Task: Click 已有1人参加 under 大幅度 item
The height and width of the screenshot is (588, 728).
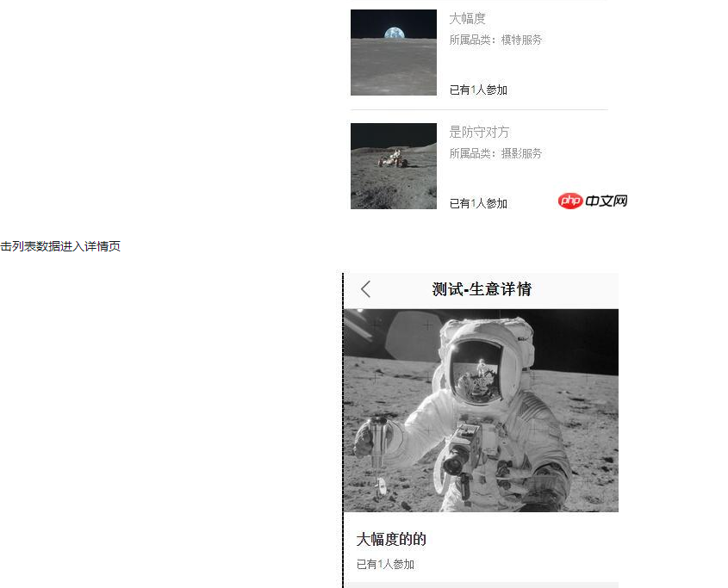Action: pyautogui.click(x=478, y=90)
